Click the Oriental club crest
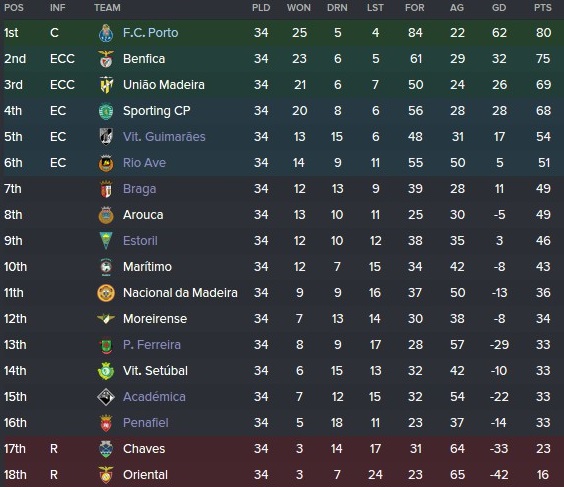 coord(106,475)
